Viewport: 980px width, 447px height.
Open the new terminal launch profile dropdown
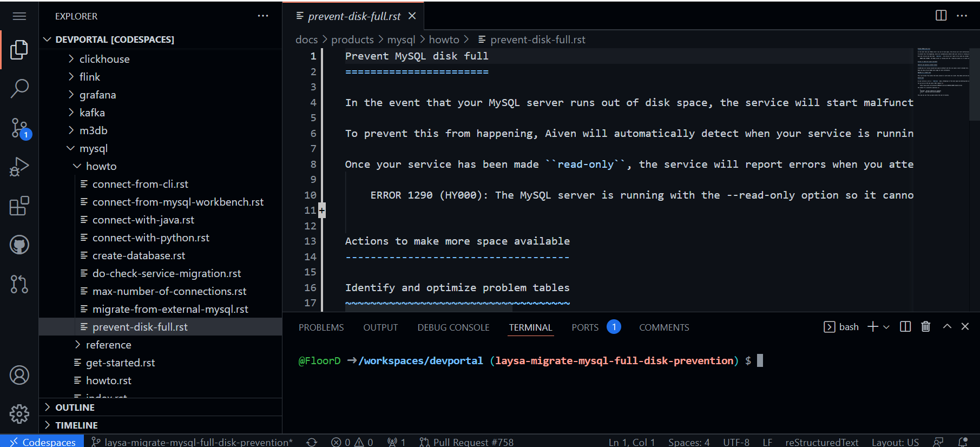point(886,327)
